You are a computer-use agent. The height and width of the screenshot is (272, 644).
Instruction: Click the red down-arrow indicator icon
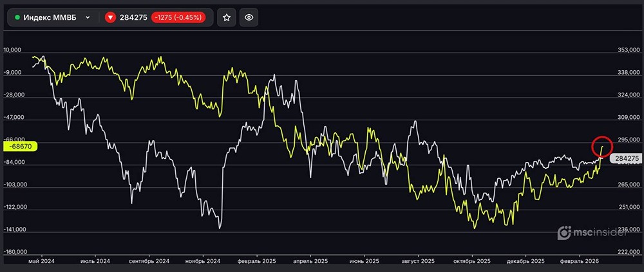click(x=111, y=17)
